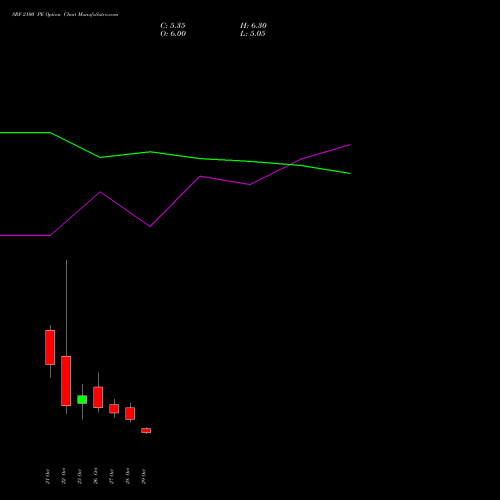Select the first red candle for 21 Oct
500x500 pixels.
coord(50,347)
